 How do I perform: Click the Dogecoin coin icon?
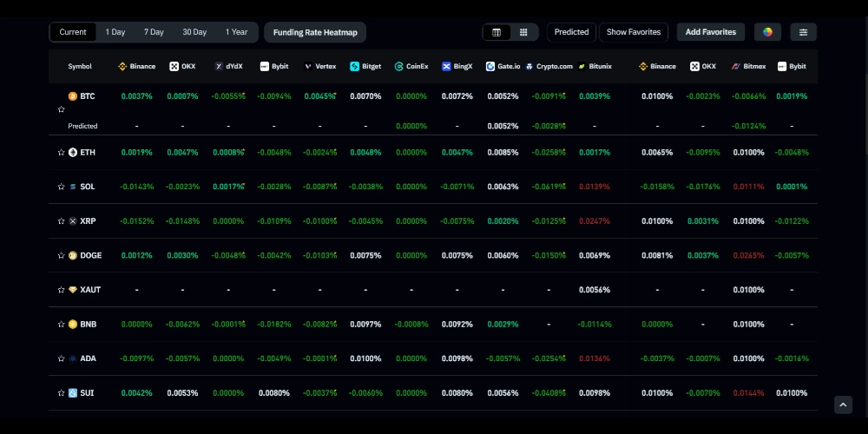click(x=73, y=255)
